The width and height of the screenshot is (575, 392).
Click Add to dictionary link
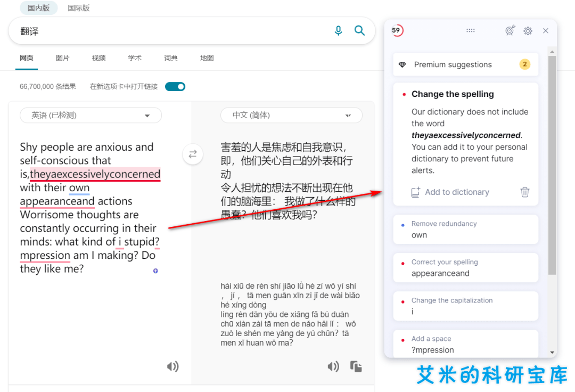[457, 192]
